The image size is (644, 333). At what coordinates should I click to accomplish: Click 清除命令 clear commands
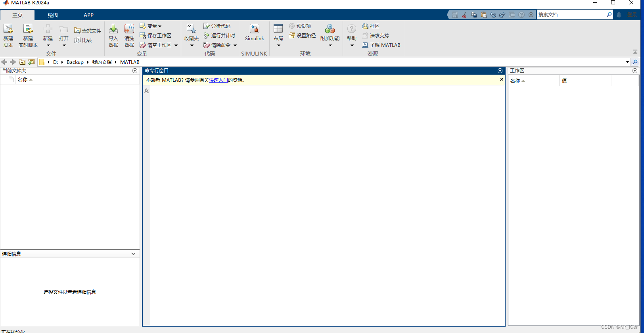tap(217, 45)
